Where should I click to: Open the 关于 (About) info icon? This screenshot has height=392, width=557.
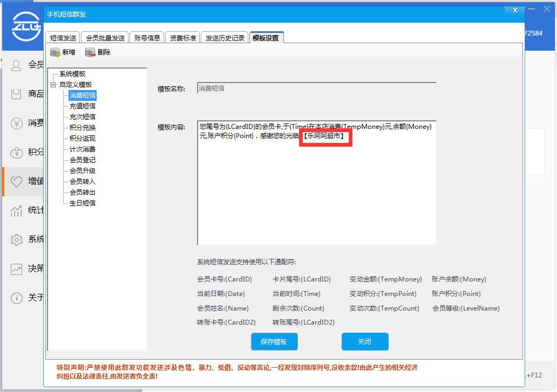[16, 297]
